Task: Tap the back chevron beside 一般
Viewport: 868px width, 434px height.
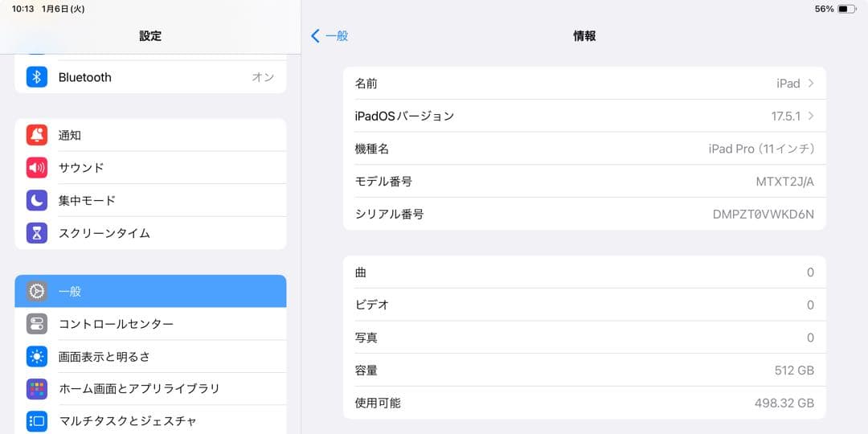Action: pos(316,36)
